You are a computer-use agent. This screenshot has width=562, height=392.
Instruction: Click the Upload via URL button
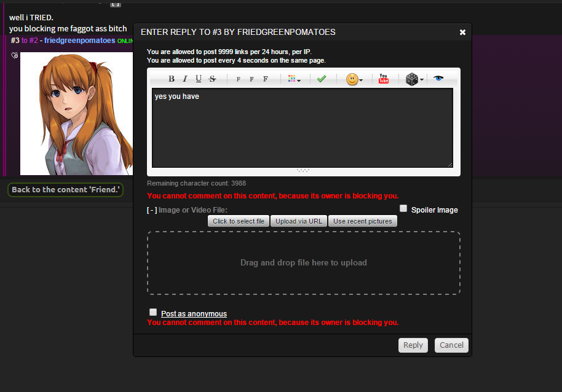(x=299, y=221)
